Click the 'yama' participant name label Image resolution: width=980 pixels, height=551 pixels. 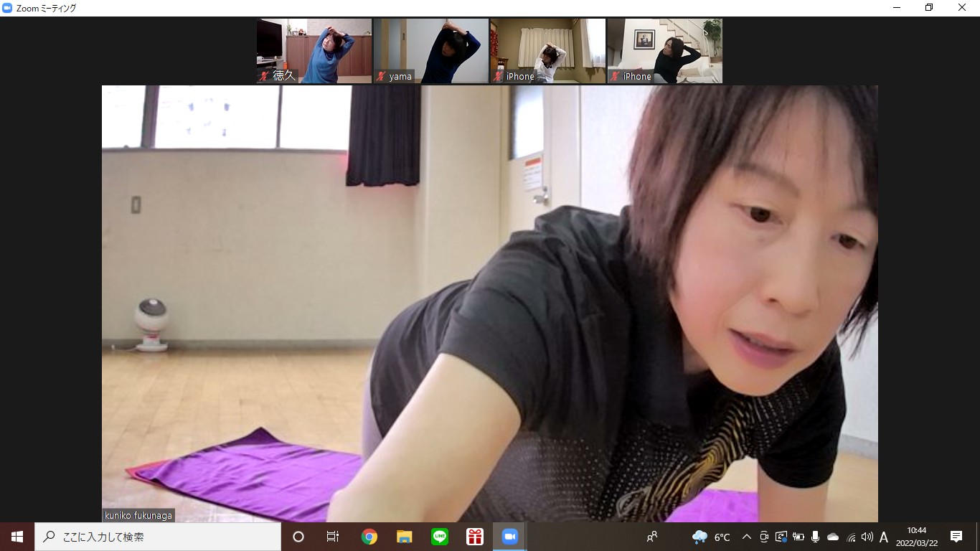[x=400, y=76]
